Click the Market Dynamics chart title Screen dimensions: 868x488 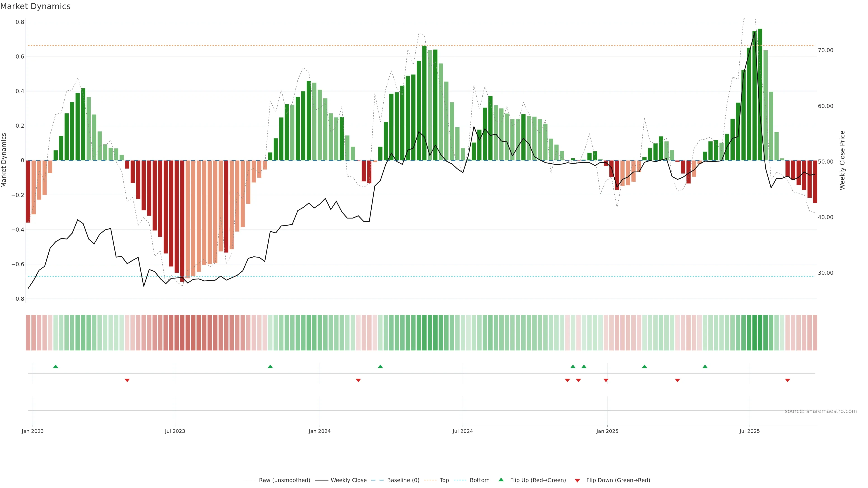[35, 6]
